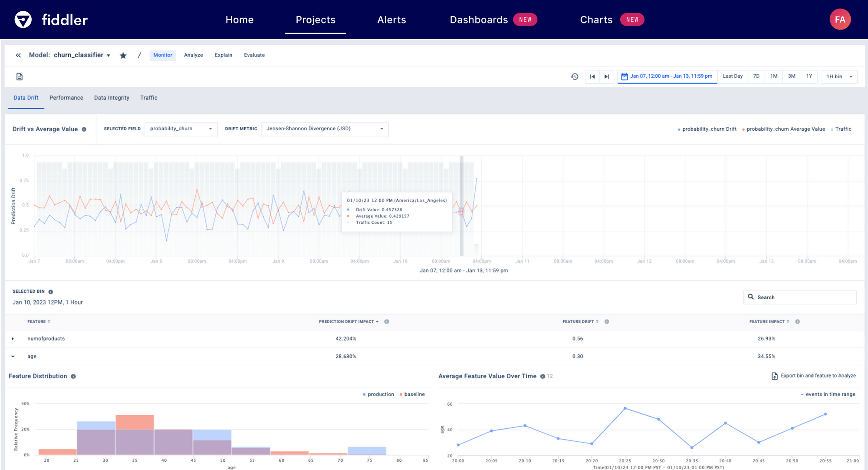868x470 pixels.
Task: Toggle the probability_churn Drift legend series
Action: coord(707,129)
